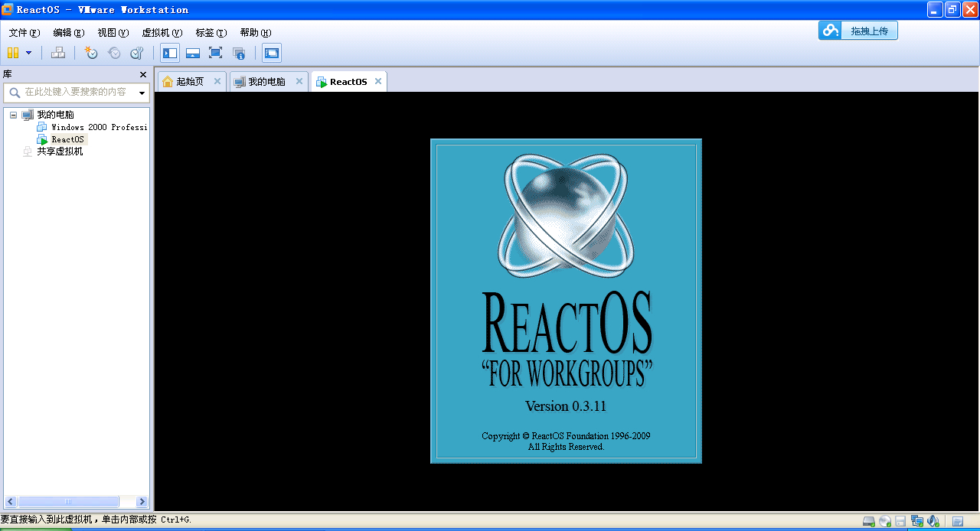Toggle the thumbnail bar view icon

coord(193,53)
